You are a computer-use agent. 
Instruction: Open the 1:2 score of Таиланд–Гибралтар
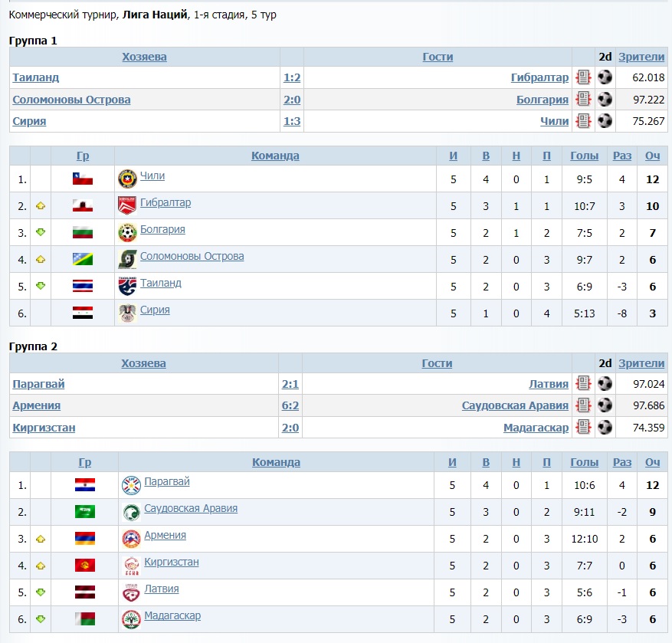pos(292,77)
